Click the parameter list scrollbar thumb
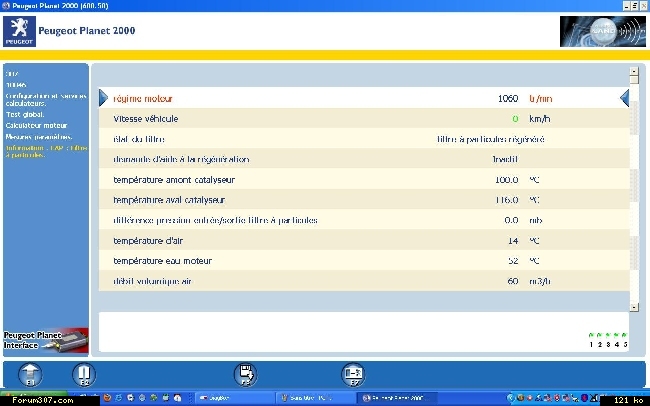Screen dimensions: 650x406 [634, 80]
